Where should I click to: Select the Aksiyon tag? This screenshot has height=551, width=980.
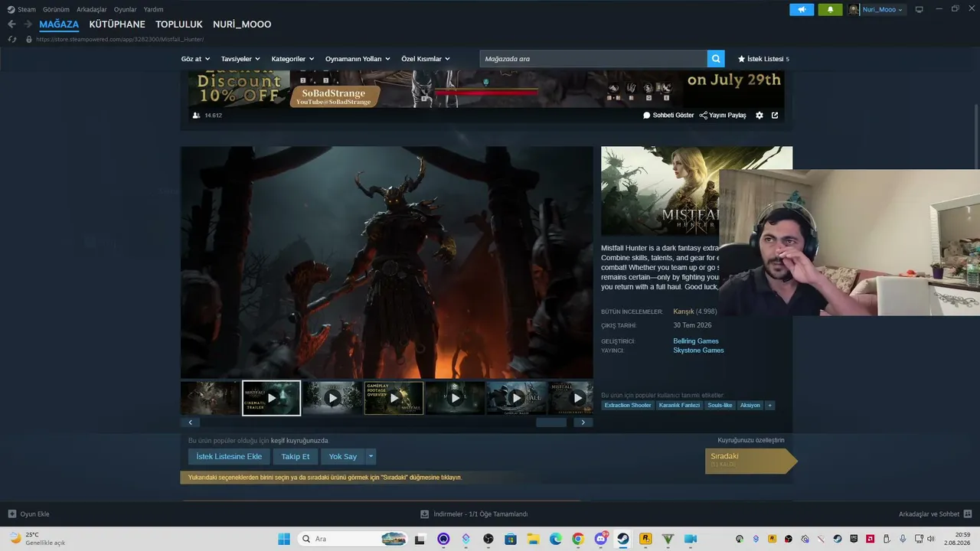pos(750,405)
